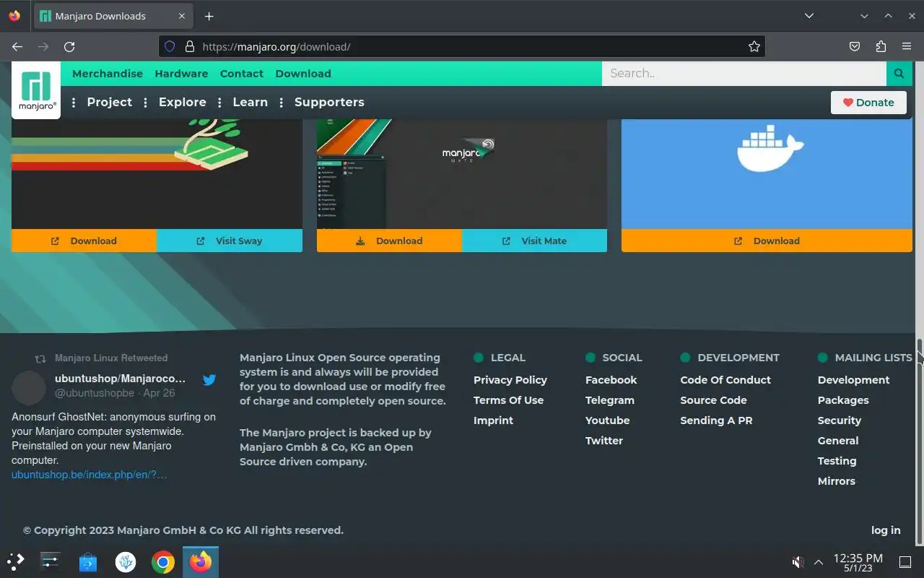Screen dimensions: 924x578
Task: Open the Facebook social link
Action: click(x=611, y=379)
